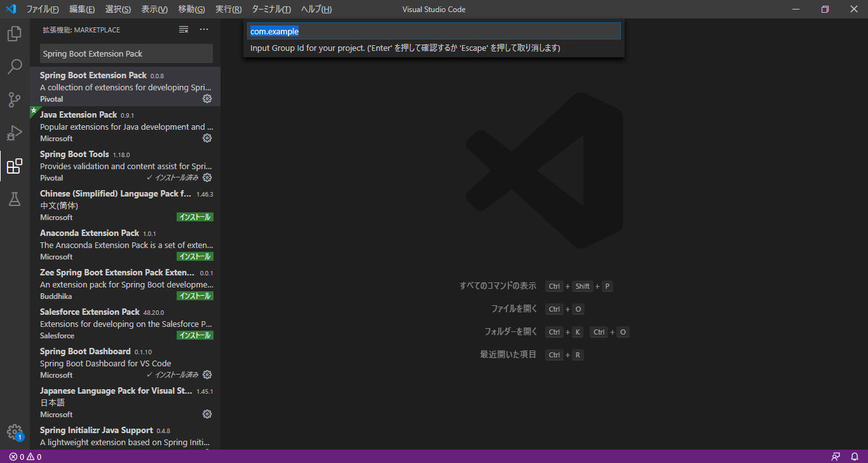Image resolution: width=868 pixels, height=463 pixels.
Task: Open the Explorer view in activity bar
Action: point(15,34)
